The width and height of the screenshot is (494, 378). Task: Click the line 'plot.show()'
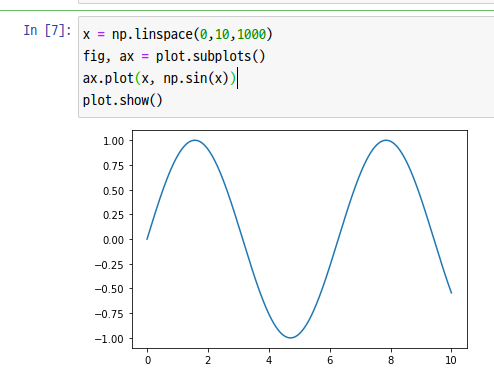coord(122,100)
